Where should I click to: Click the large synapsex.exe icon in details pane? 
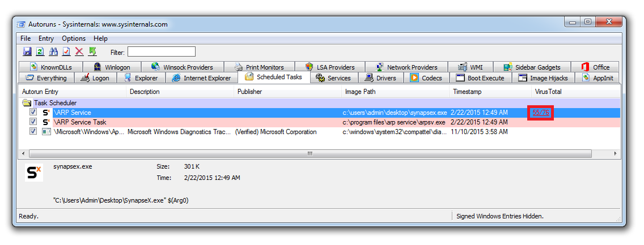[x=33, y=173]
